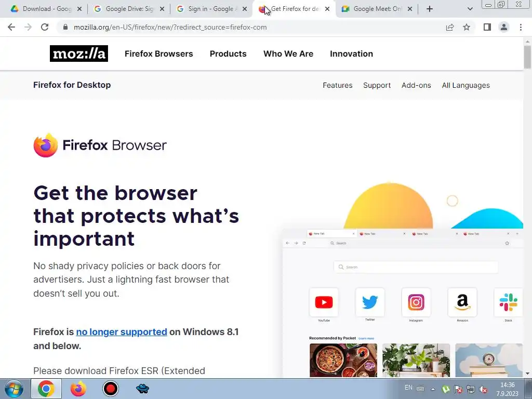Open the taskbar clock showing 14:36

click(507, 389)
